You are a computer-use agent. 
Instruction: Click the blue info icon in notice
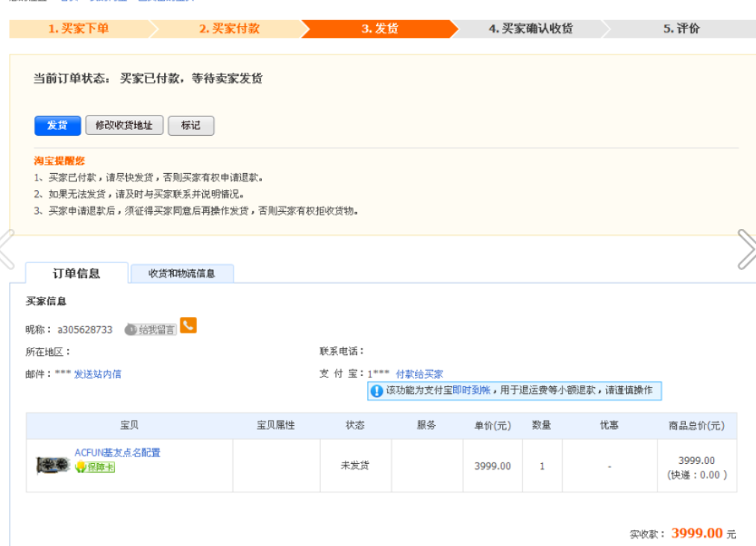click(377, 391)
